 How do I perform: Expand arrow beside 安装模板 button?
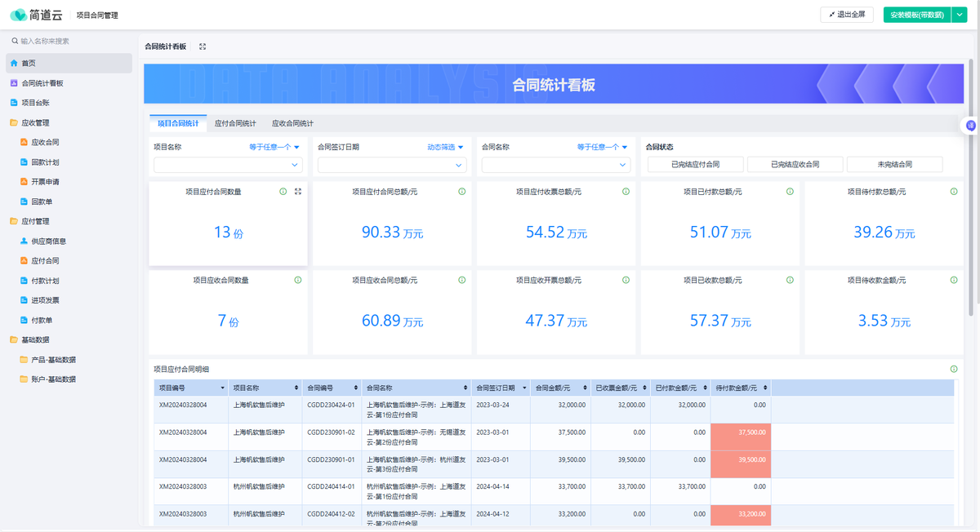click(x=960, y=15)
